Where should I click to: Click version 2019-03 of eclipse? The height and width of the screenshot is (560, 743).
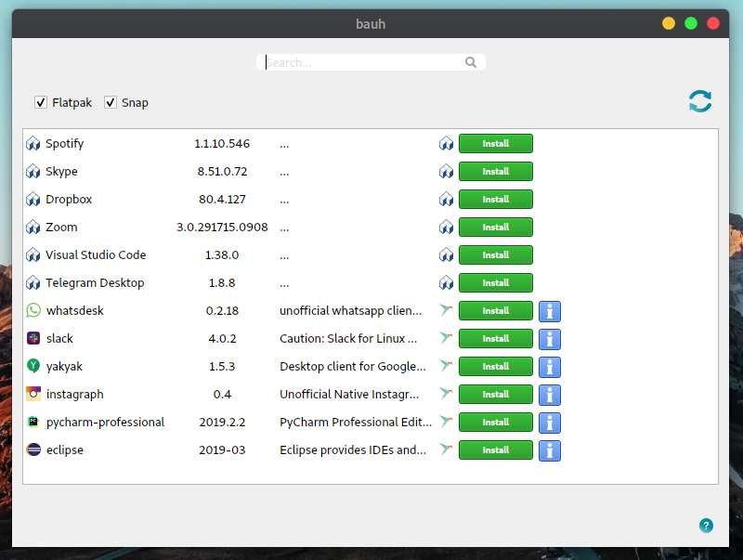click(222, 450)
